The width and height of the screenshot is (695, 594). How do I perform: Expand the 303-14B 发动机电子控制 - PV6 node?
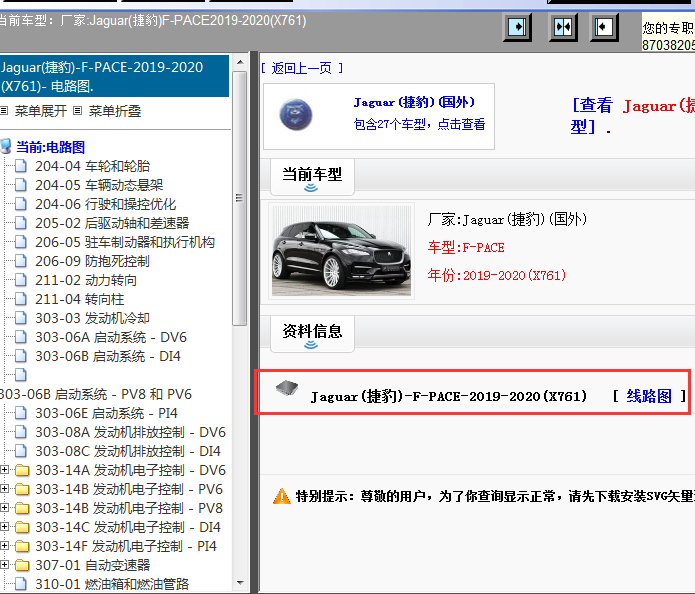(4, 488)
